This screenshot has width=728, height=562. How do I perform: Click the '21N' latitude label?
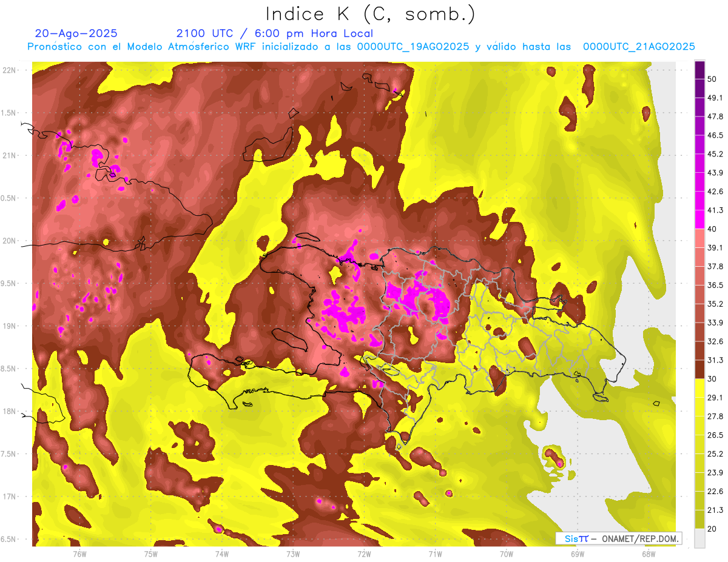tap(10, 155)
